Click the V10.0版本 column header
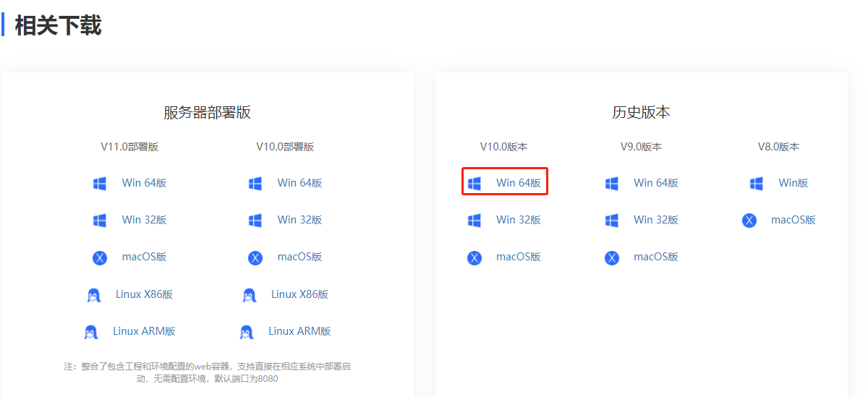 tap(503, 147)
